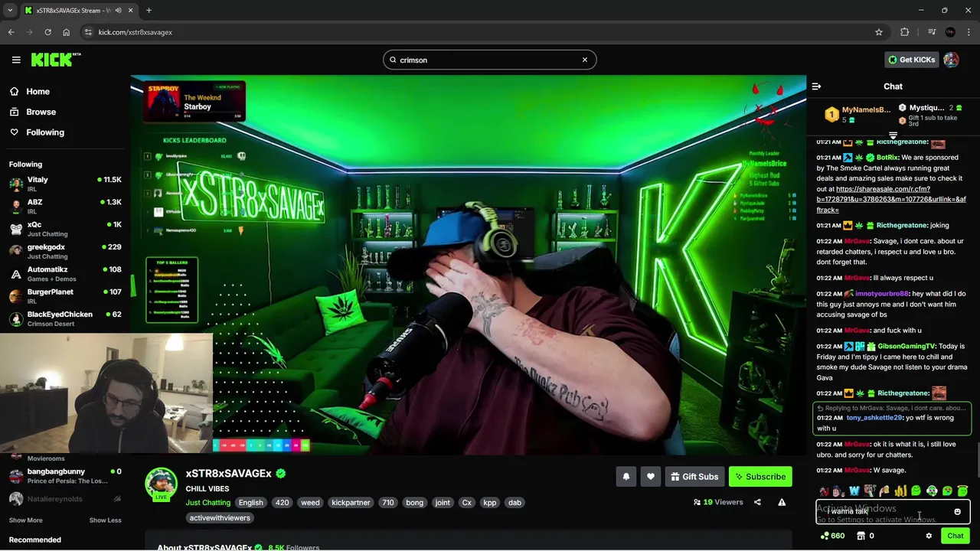The width and height of the screenshot is (980, 551).
Task: Open the ABZ followed channel
Action: pos(65,207)
